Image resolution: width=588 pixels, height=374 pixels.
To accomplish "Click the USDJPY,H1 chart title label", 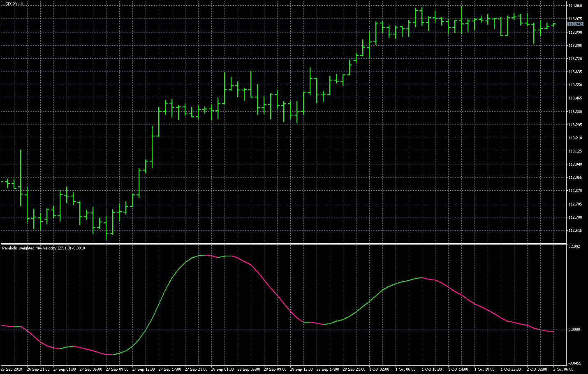I will (13, 4).
